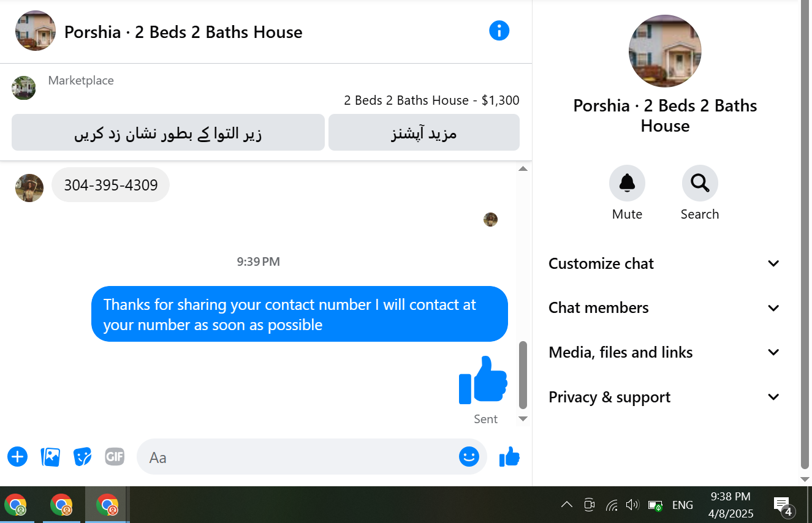This screenshot has height=523, width=812.
Task: Open emoji picker in message box
Action: click(469, 456)
